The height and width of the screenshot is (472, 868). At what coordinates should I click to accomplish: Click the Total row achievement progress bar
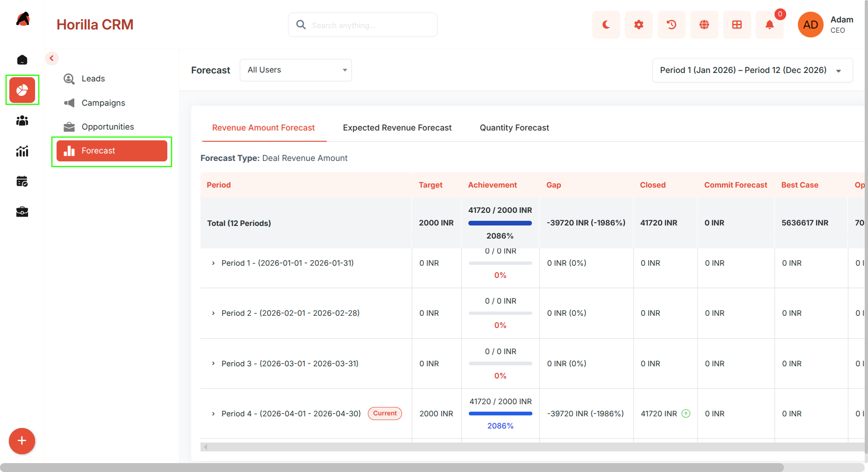[500, 223]
